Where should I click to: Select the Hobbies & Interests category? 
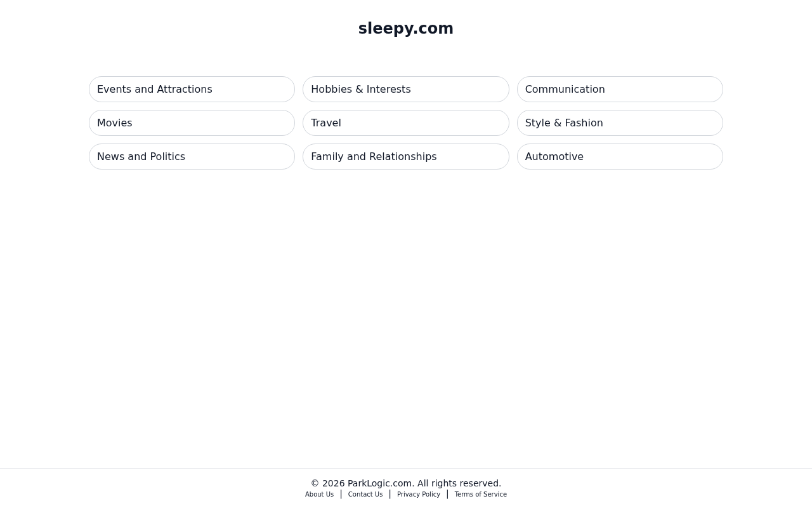coord(406,90)
